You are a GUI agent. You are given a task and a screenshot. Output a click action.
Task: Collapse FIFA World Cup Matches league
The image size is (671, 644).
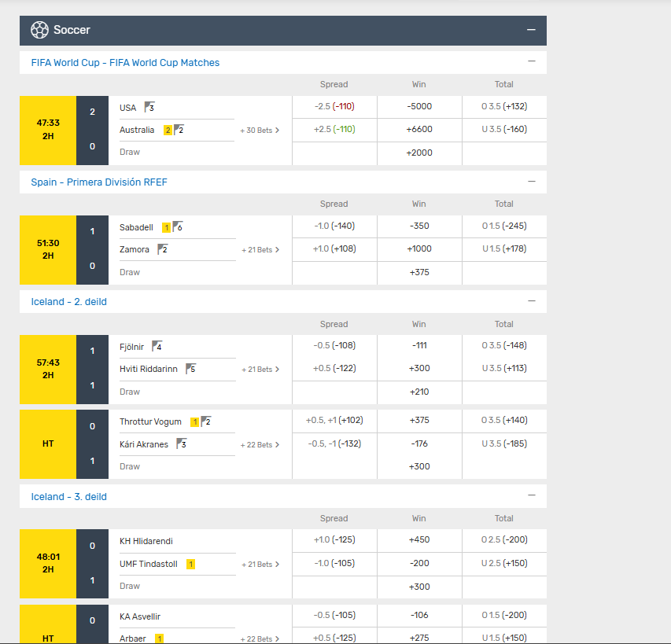(532, 61)
